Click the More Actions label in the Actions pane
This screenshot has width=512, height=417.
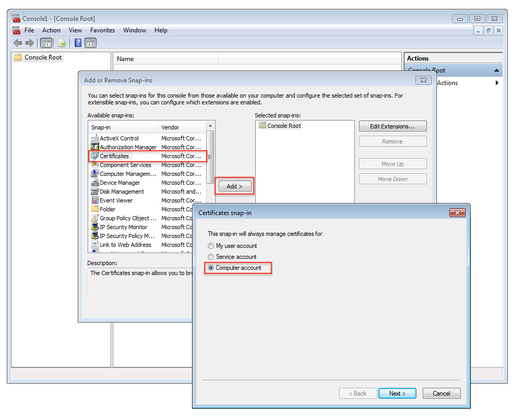(x=447, y=83)
